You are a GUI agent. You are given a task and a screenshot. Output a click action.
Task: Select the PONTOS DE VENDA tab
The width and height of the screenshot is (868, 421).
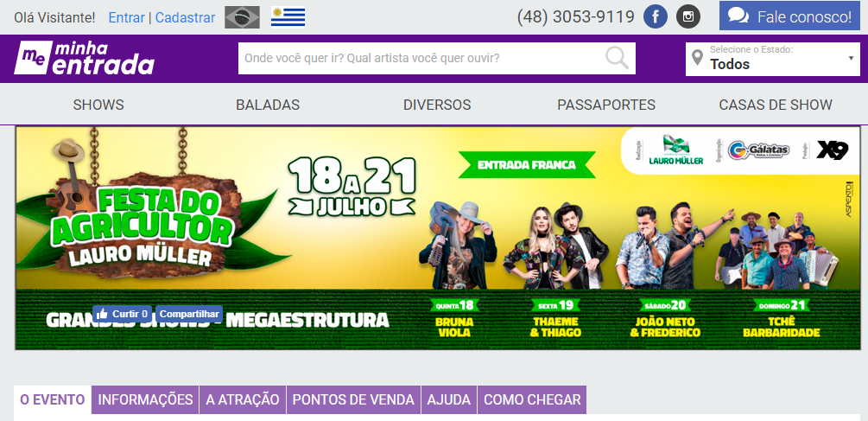353,399
